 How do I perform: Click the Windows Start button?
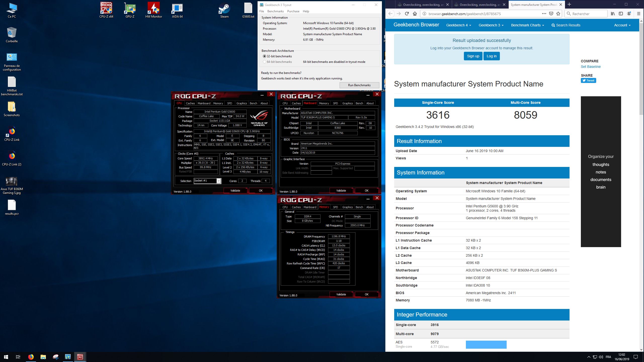6,357
